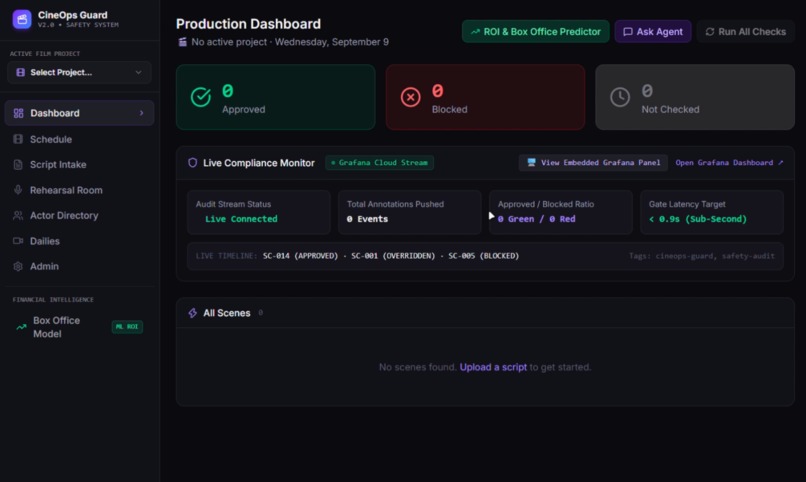This screenshot has height=482, width=806.
Task: Click the Total Annotations Pushed label
Action: (x=395, y=204)
